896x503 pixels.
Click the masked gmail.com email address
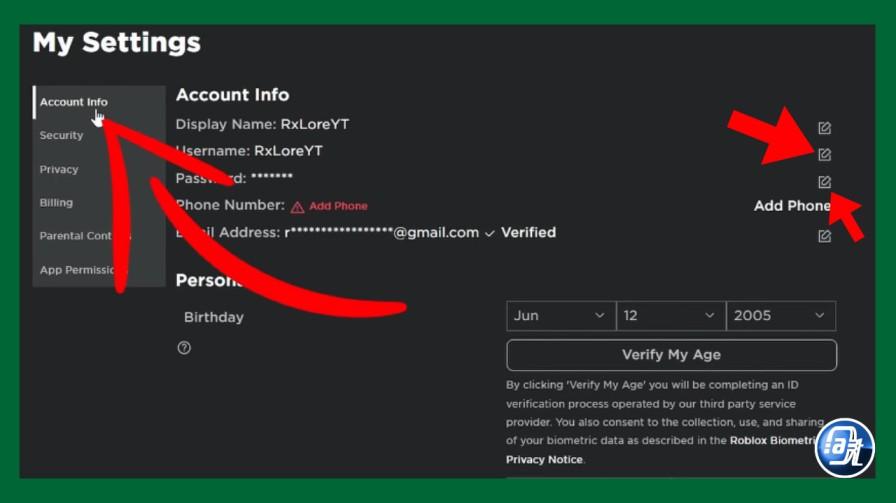tap(382, 233)
